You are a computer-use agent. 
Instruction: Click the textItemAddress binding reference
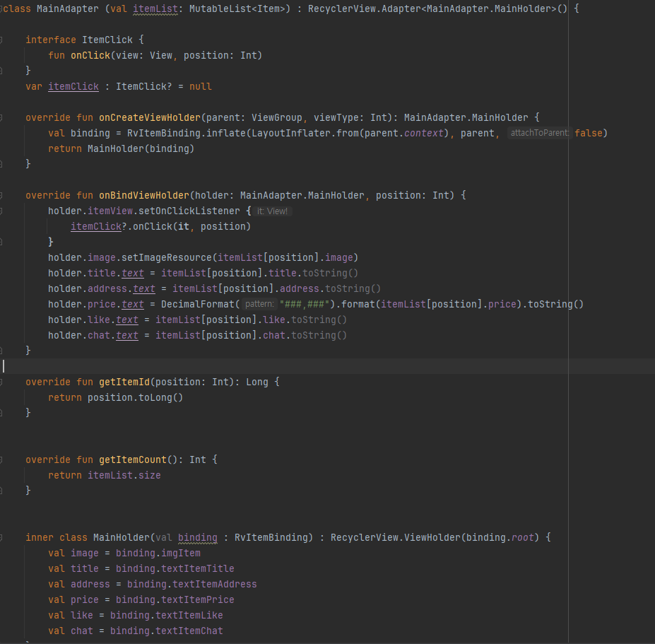point(215,584)
